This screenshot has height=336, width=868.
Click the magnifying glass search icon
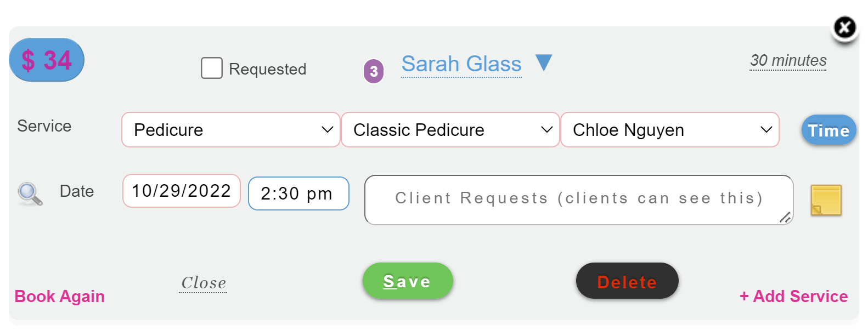click(30, 193)
